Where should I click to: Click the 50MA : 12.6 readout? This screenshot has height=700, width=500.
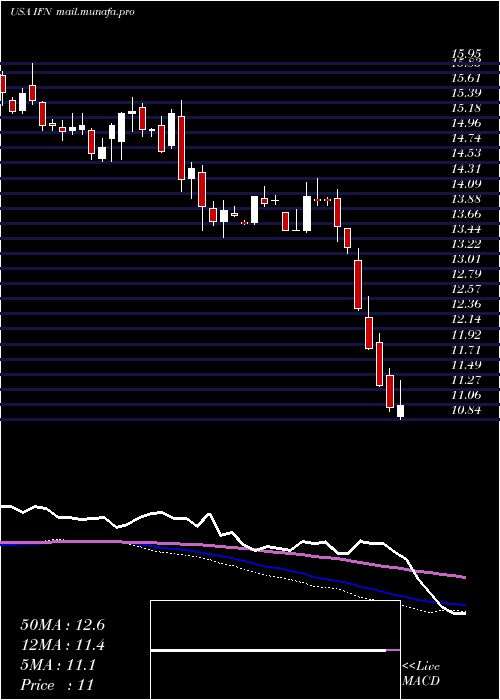[62, 625]
